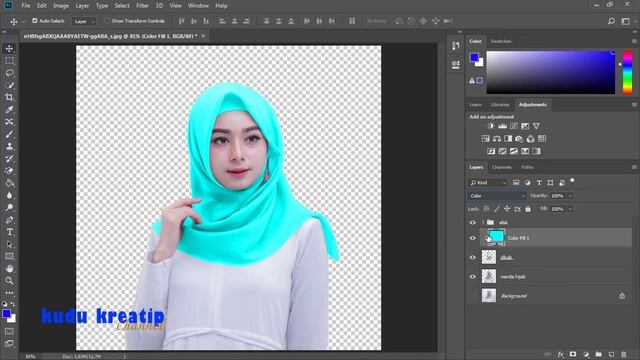Select the Clone Stamp tool
640x360 pixels.
9,147
